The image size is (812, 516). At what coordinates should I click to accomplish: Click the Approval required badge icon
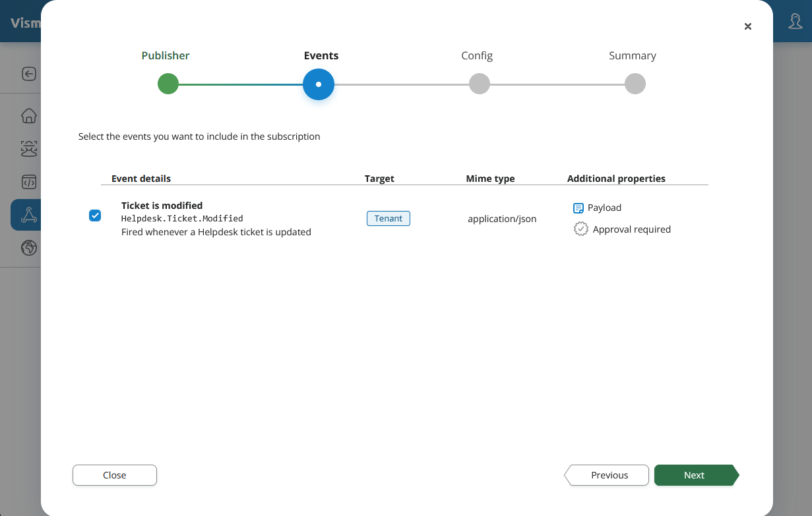click(580, 229)
